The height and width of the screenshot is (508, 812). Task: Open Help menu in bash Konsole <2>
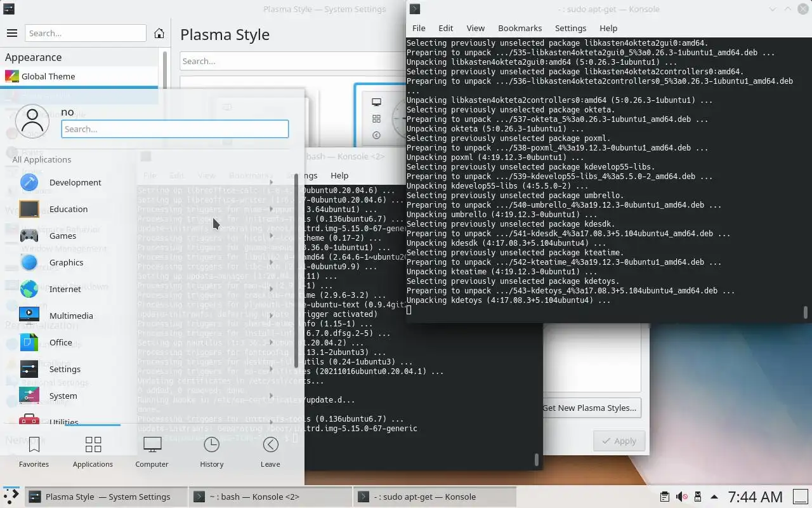point(339,175)
